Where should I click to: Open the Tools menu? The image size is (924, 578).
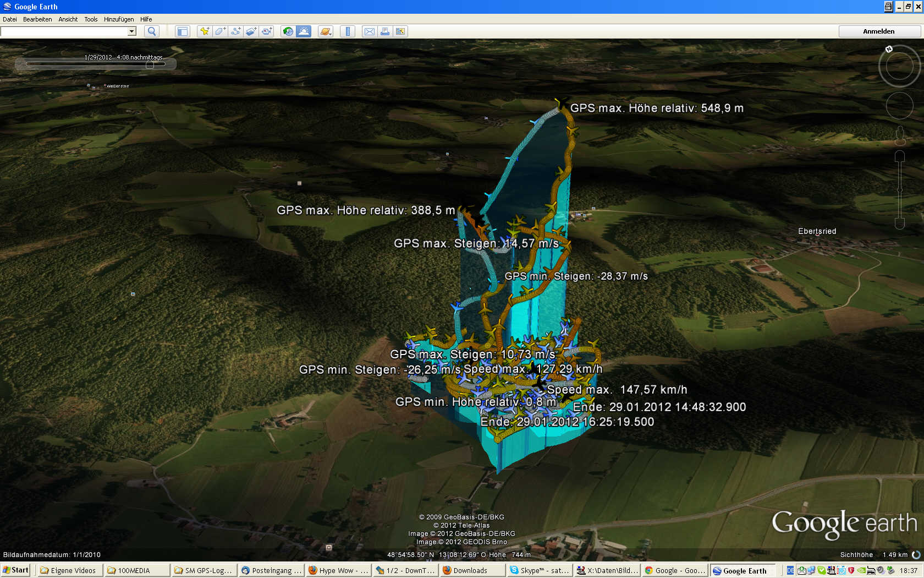(x=90, y=19)
